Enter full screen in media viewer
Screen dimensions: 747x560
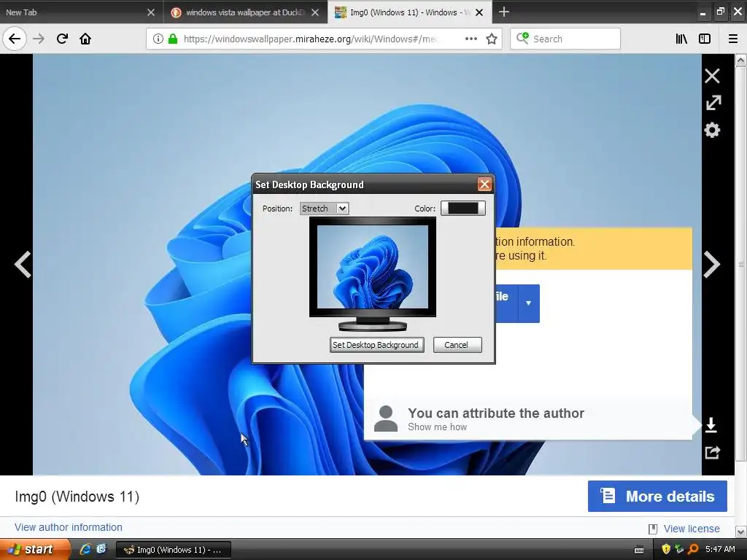coord(713,102)
